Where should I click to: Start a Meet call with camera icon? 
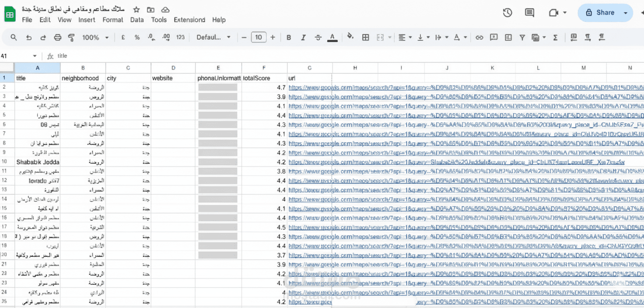(x=554, y=13)
